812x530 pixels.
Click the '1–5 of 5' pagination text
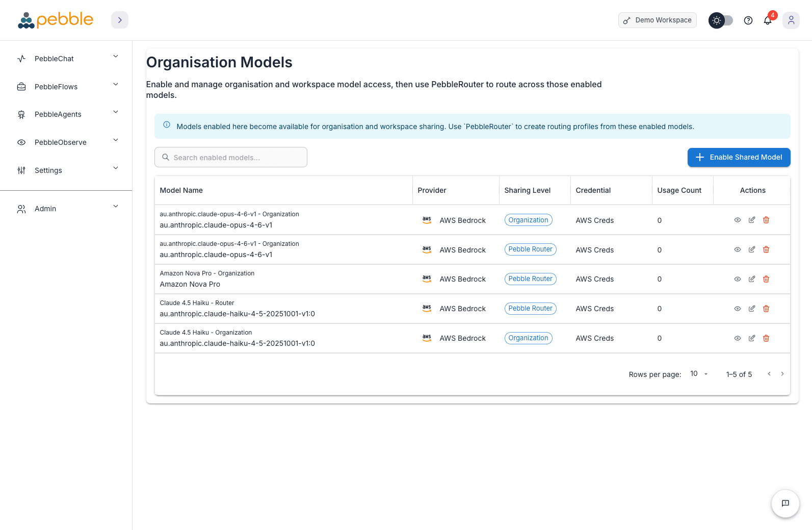(x=739, y=374)
